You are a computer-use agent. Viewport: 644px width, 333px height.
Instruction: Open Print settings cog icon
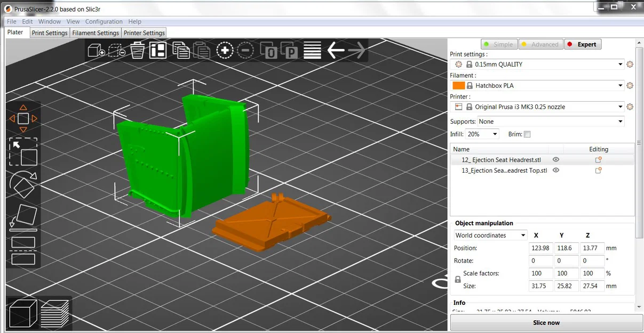tap(630, 64)
